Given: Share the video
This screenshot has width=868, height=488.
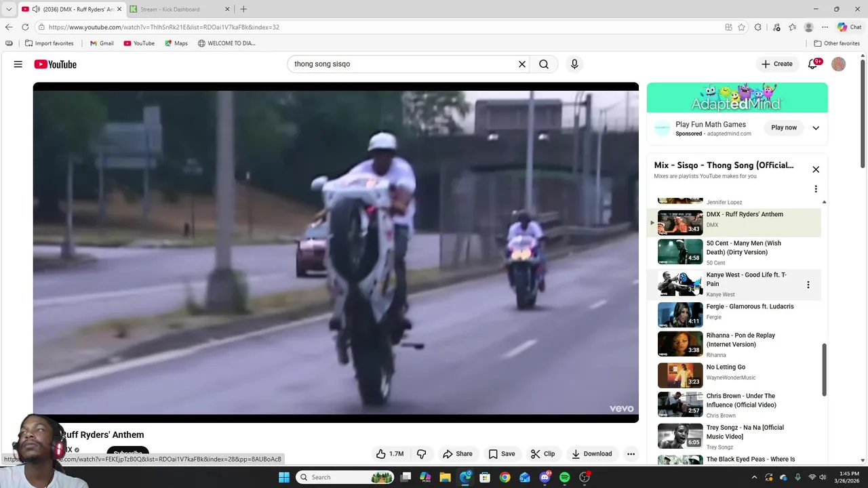Looking at the screenshot, I should (457, 454).
